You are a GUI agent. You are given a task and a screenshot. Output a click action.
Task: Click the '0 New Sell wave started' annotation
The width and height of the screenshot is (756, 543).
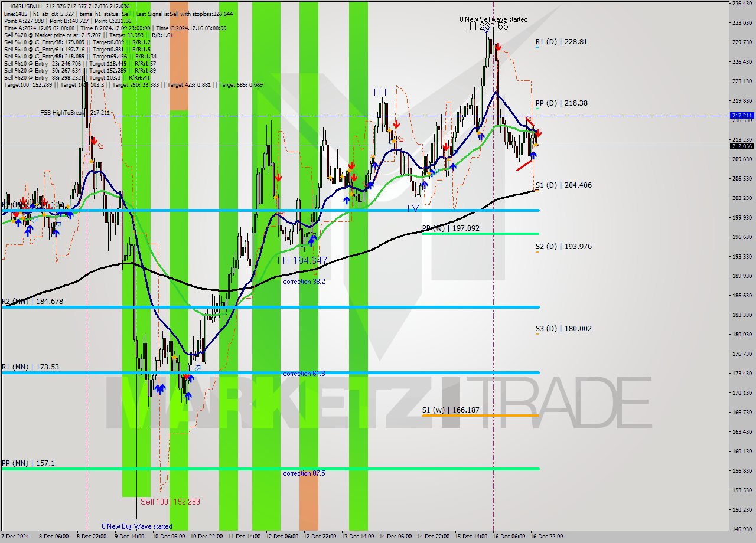[494, 19]
